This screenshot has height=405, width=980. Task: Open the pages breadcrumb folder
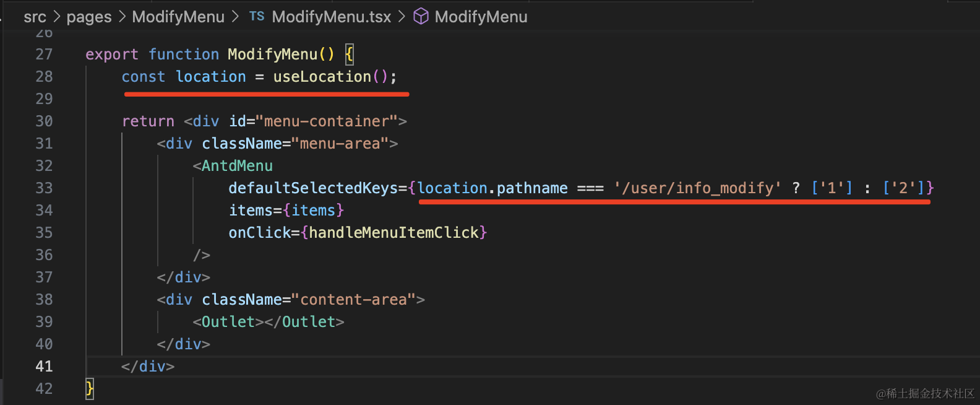click(x=89, y=17)
